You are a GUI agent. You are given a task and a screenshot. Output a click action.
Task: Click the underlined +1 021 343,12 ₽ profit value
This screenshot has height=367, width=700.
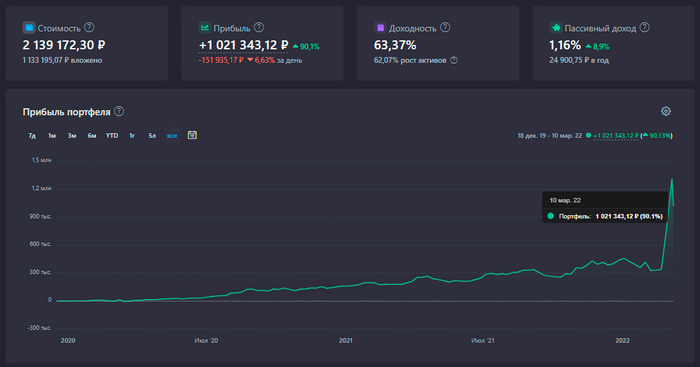click(x=243, y=45)
